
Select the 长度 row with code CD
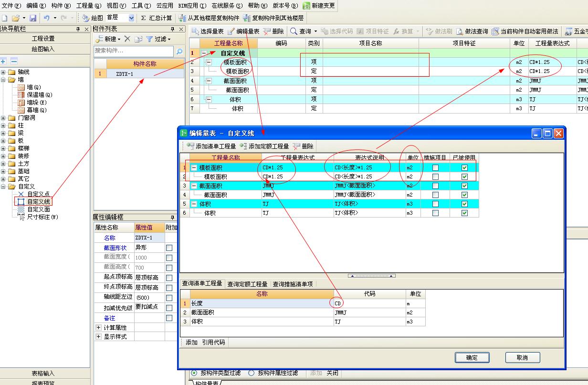point(303,303)
